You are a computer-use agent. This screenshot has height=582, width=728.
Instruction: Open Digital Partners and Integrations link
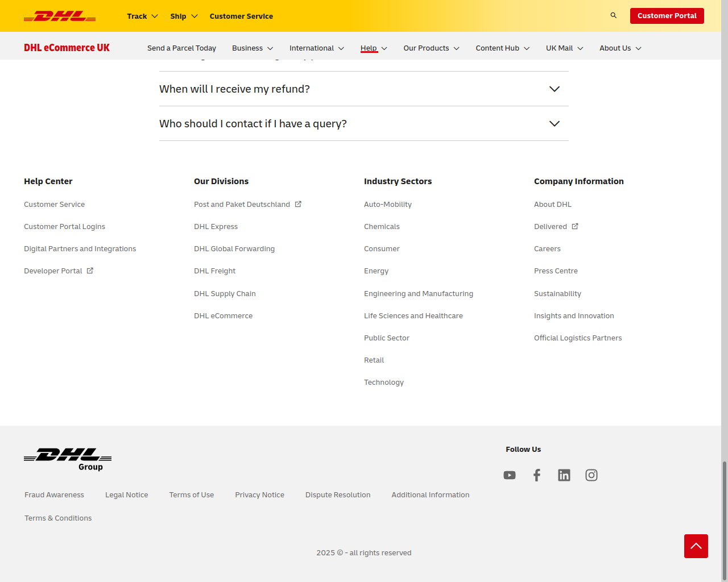coord(80,248)
